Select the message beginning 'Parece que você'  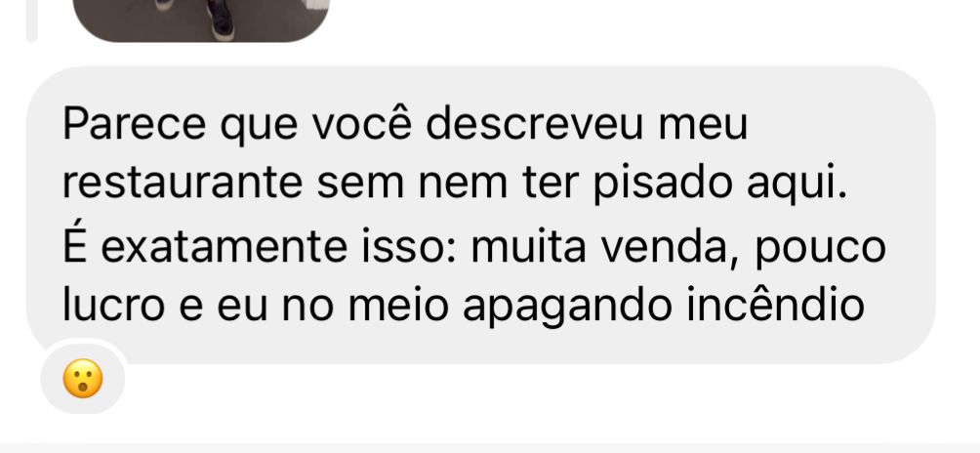480,215
